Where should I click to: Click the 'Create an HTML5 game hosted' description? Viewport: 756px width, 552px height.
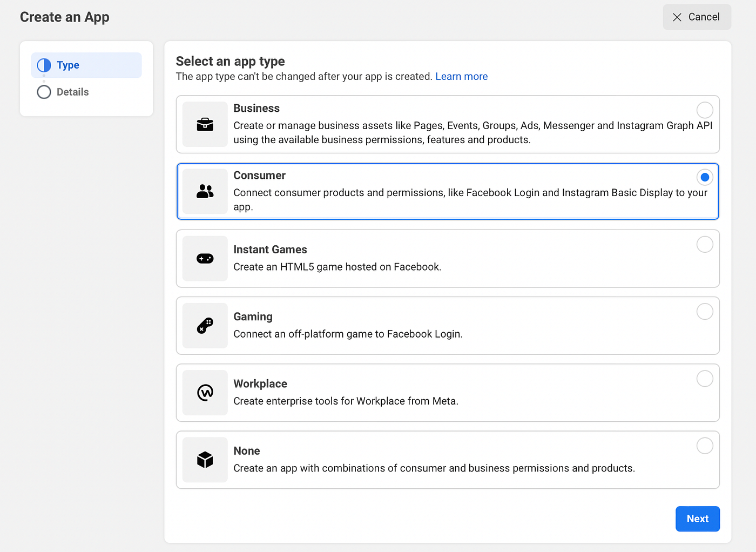click(337, 267)
